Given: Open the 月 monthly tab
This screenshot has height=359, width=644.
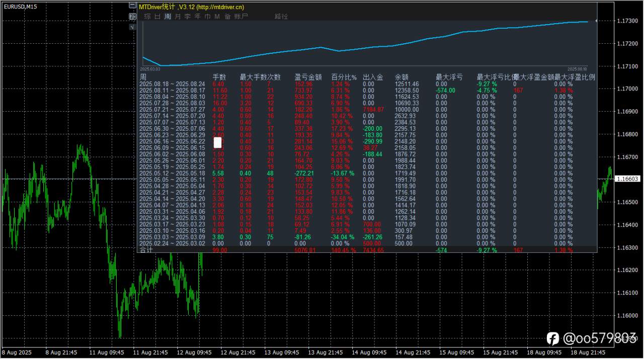Looking at the screenshot, I should tap(178, 17).
